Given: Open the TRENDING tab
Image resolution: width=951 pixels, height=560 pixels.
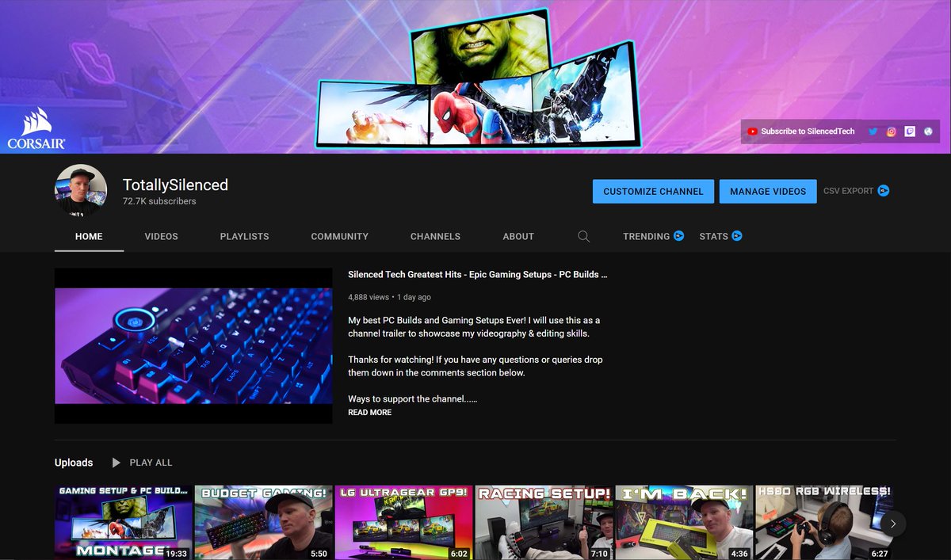Looking at the screenshot, I should pos(653,236).
